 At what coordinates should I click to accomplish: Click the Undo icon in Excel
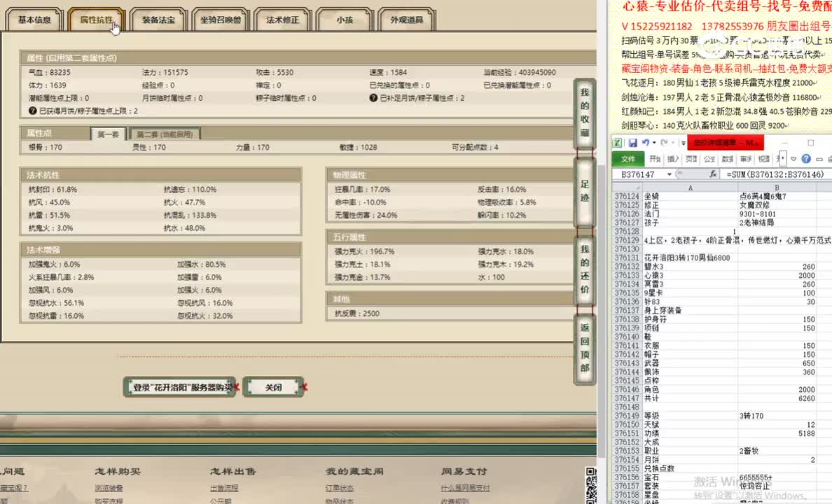[645, 143]
